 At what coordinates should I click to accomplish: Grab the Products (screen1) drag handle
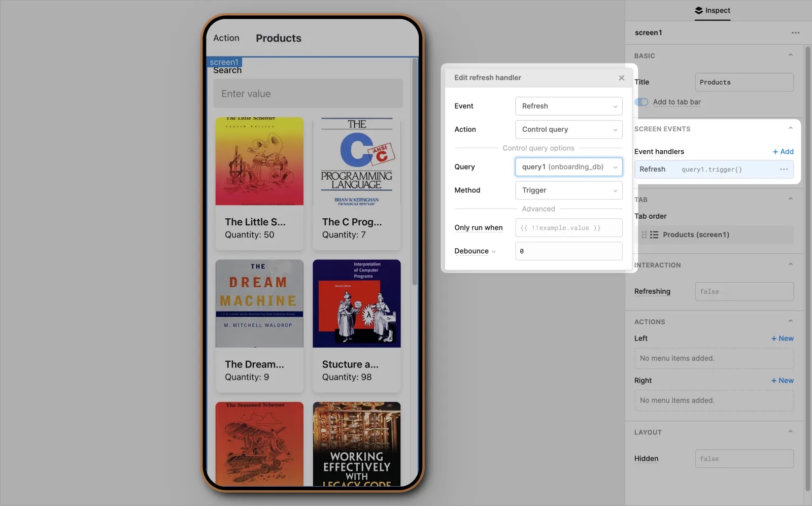pyautogui.click(x=644, y=235)
